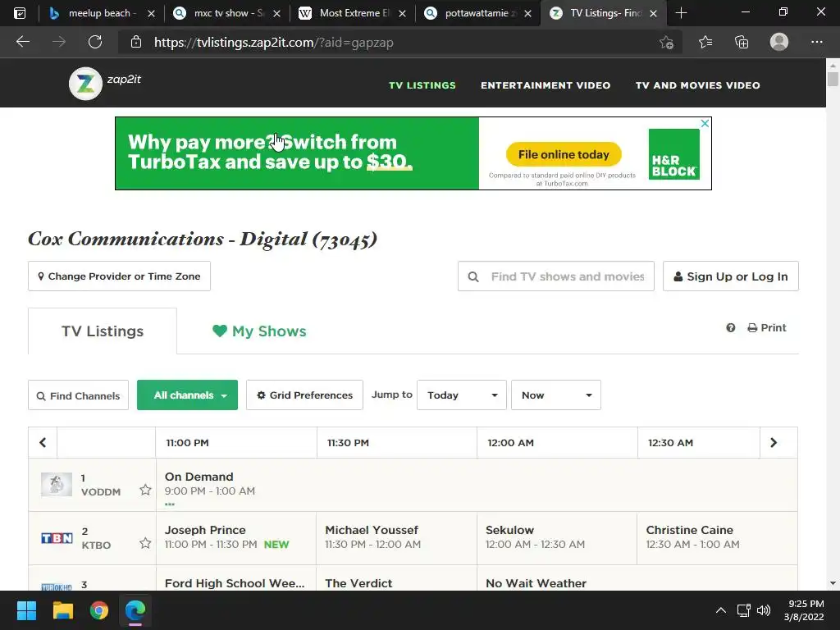
Task: Switch to the My Shows tab
Action: point(259,331)
